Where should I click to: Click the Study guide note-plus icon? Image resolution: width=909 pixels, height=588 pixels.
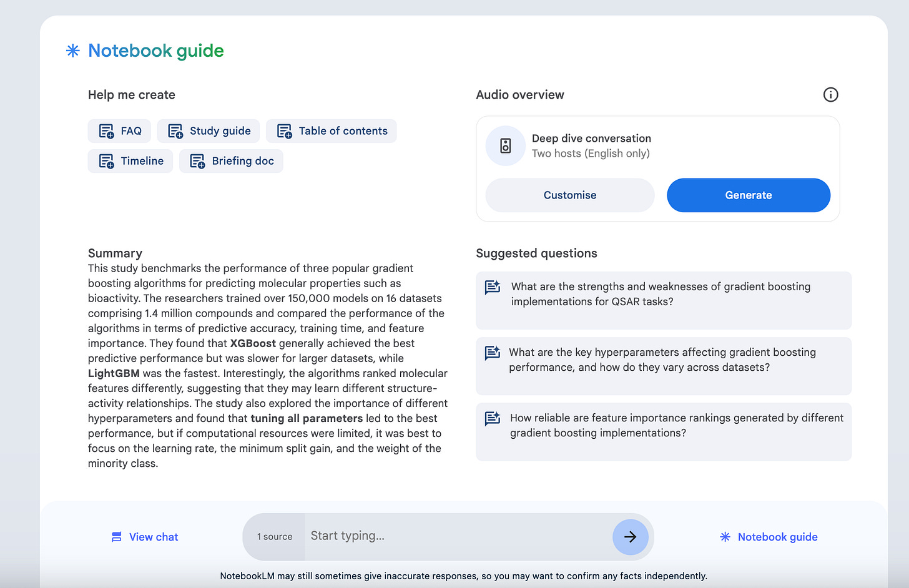coord(175,131)
